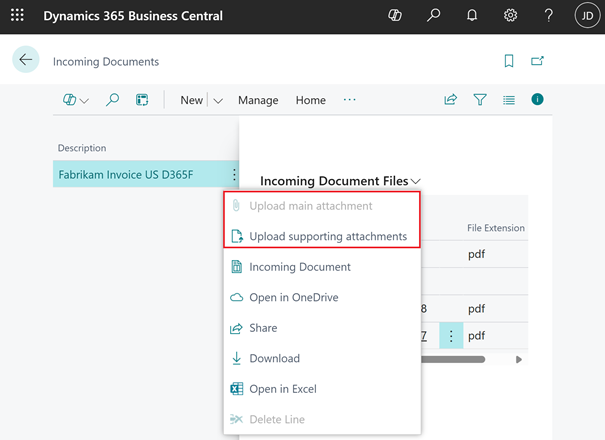Open the help question mark
The image size is (605, 440).
[548, 15]
